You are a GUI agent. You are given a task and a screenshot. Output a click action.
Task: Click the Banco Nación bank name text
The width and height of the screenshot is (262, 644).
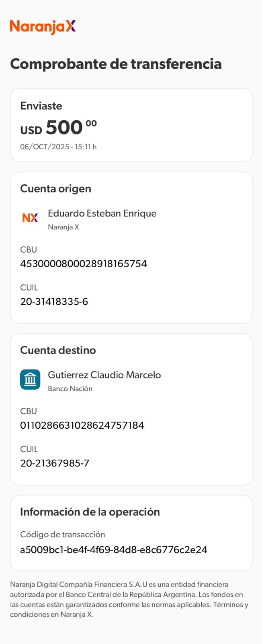point(70,389)
